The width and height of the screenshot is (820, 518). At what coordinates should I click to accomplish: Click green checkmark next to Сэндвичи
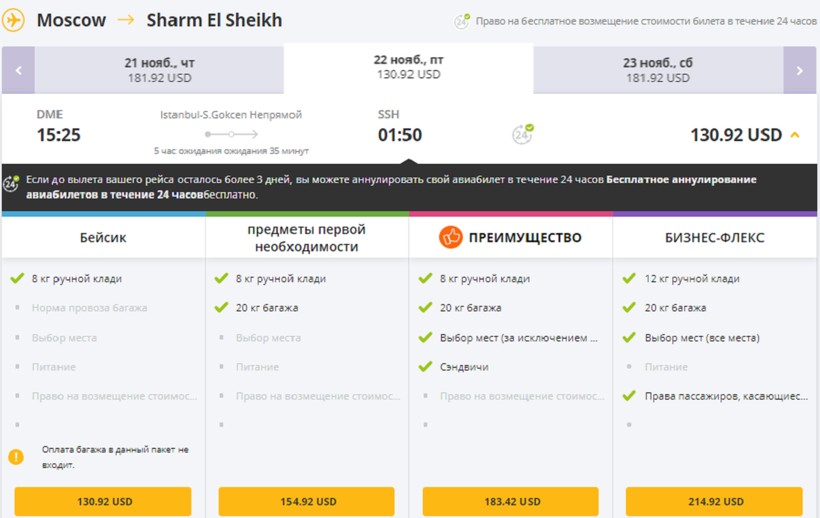[x=425, y=367]
